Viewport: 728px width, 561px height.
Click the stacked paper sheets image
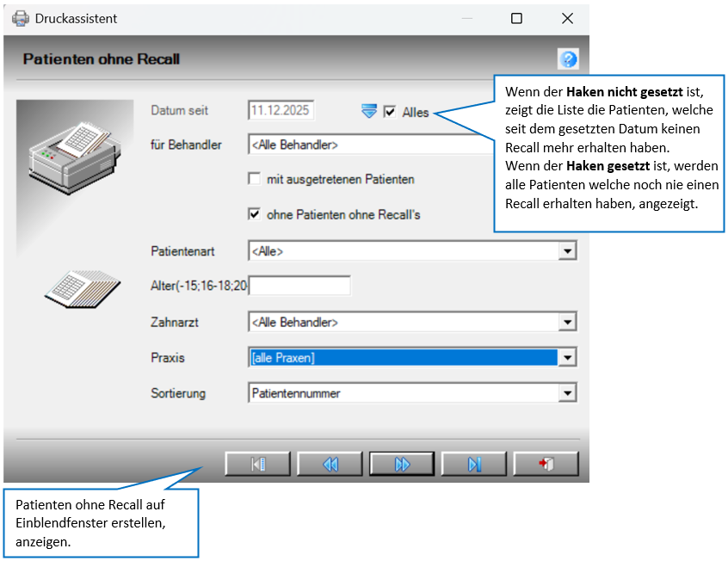pos(83,288)
